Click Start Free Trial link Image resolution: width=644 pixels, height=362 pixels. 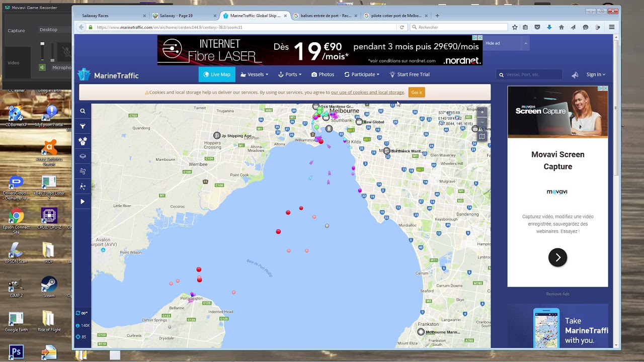point(410,74)
